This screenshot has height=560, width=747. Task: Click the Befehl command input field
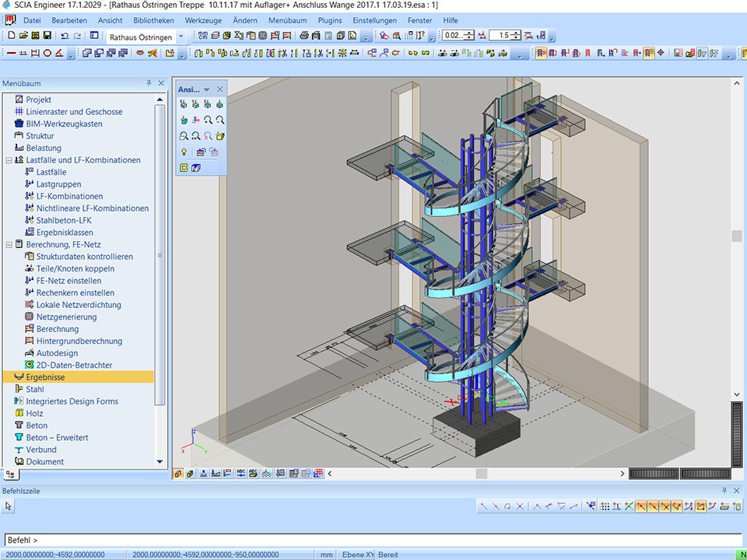point(373,540)
